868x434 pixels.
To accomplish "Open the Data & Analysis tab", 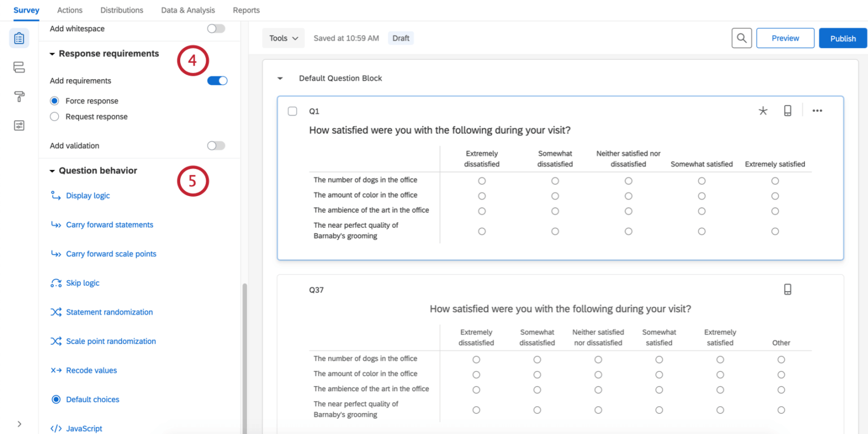I will (x=188, y=10).
